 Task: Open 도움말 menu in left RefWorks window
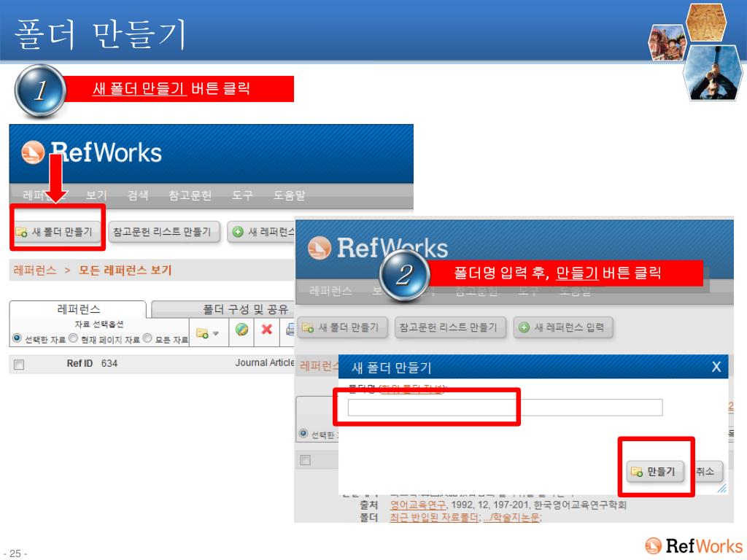[x=289, y=195]
